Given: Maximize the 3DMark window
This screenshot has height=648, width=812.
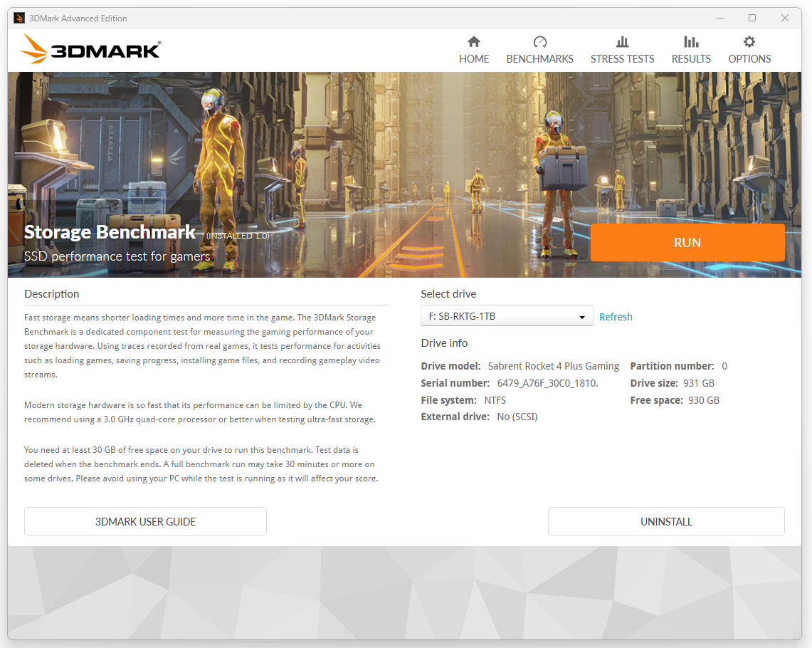Looking at the screenshot, I should (x=752, y=18).
